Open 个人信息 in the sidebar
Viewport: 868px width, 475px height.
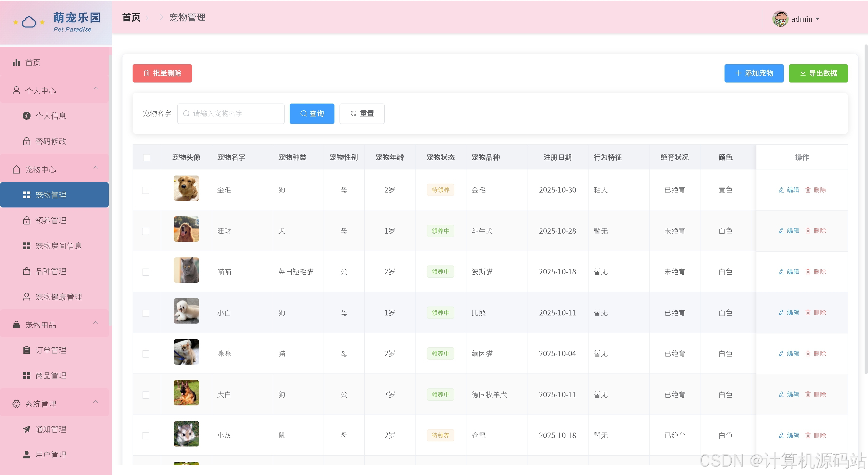click(54, 116)
